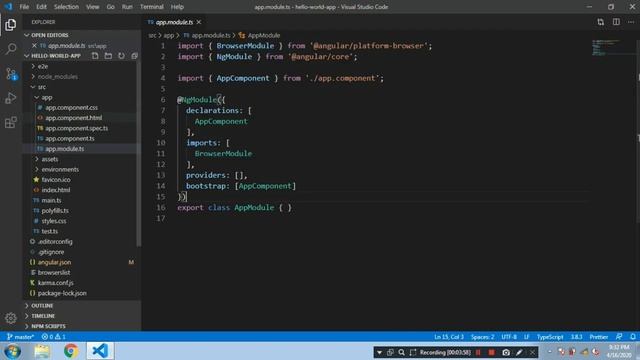Refresh the Explorer file tree
This screenshot has height=360, width=640.
[121, 56]
